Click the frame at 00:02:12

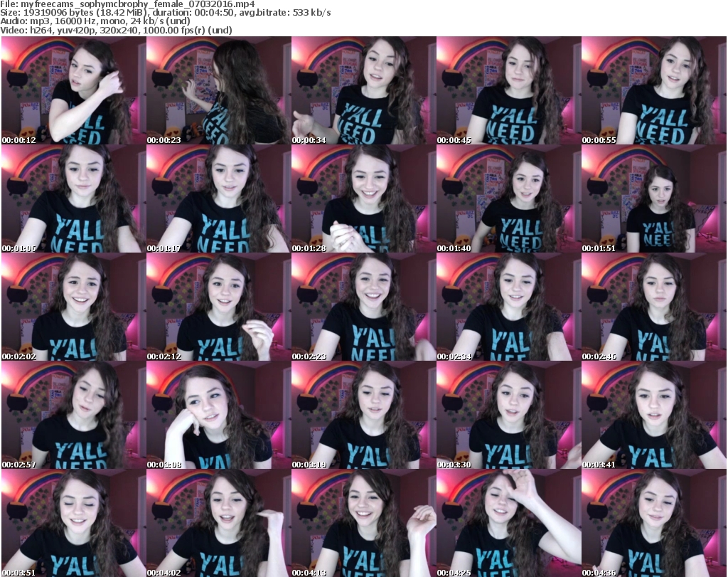219,307
